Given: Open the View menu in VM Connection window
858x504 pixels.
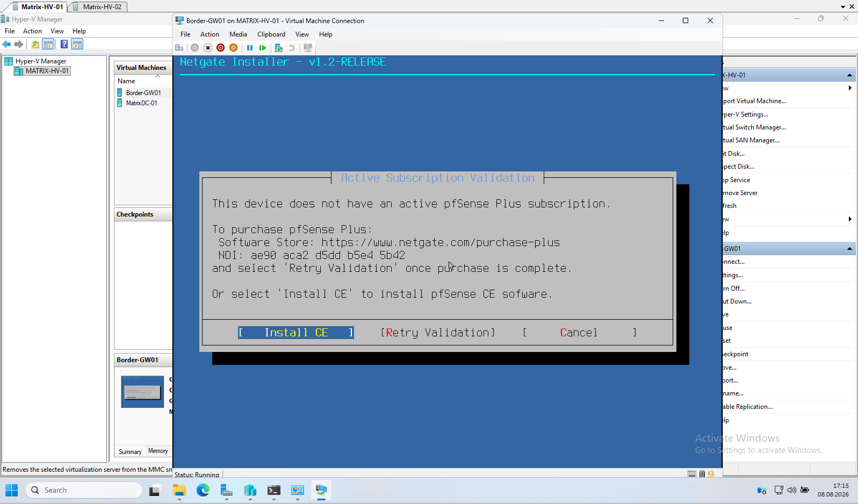Looking at the screenshot, I should click(x=302, y=34).
